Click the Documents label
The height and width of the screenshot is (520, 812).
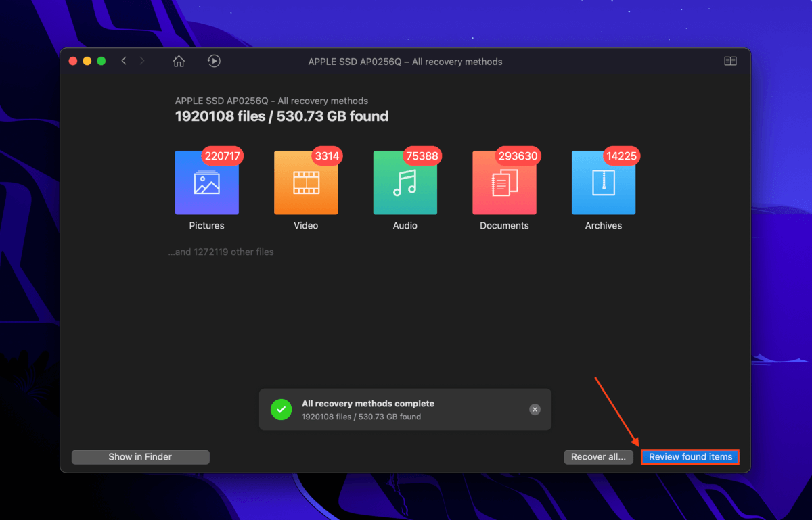[x=504, y=226]
